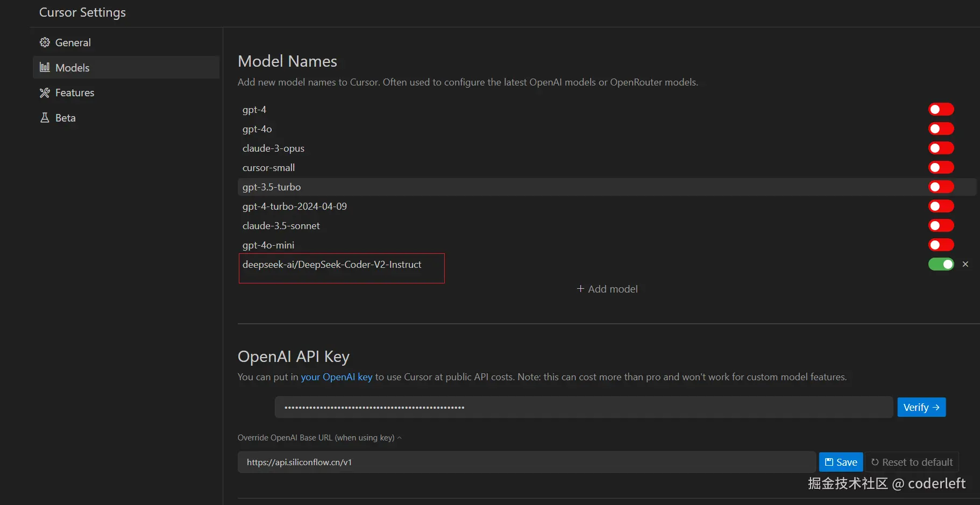980x505 pixels.
Task: Toggle on the claude-3.5-sonnet model
Action: (x=941, y=226)
